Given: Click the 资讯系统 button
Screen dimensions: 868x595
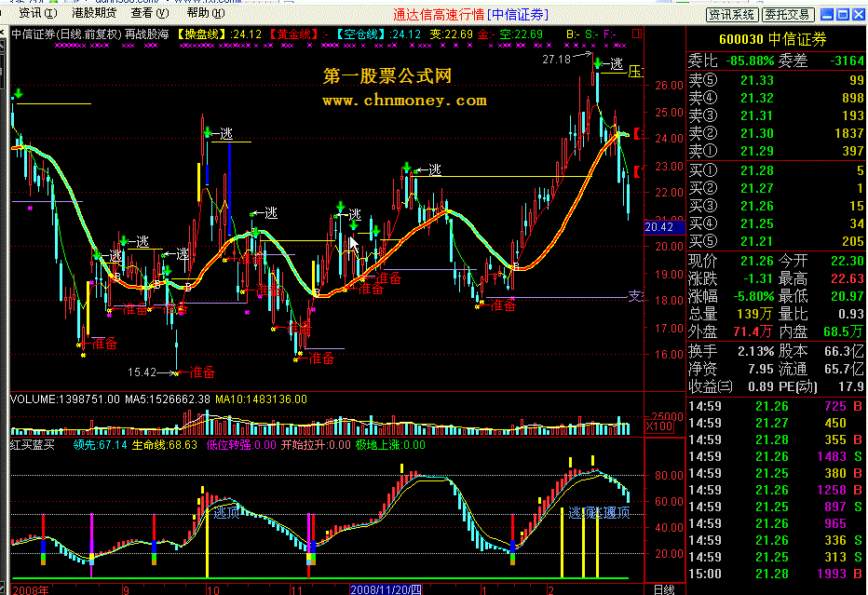Looking at the screenshot, I should click(732, 15).
